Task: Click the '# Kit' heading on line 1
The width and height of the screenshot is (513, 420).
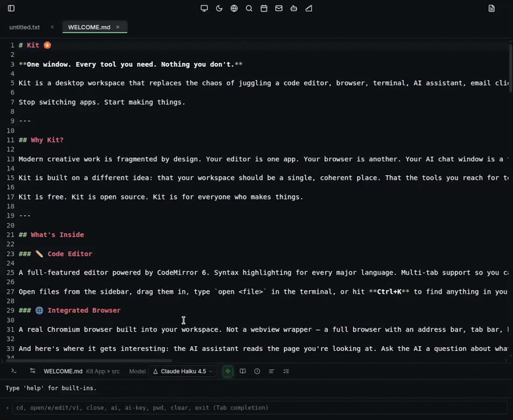Action: pos(35,45)
